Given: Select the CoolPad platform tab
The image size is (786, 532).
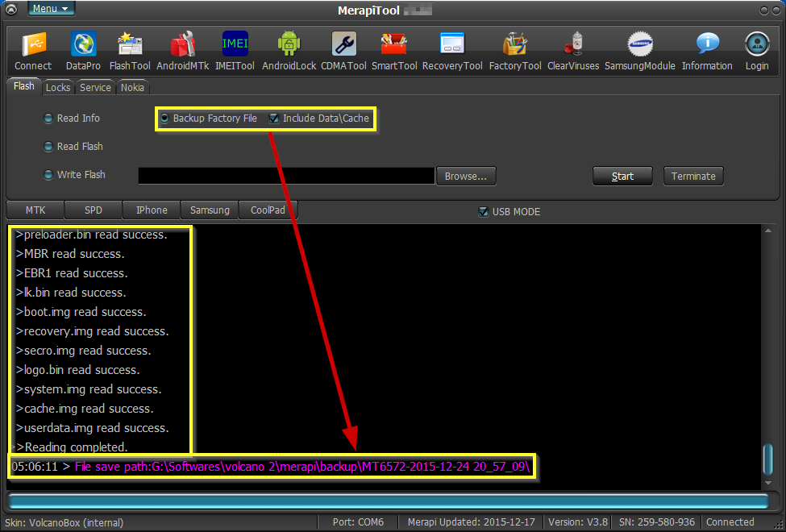Looking at the screenshot, I should pos(268,210).
